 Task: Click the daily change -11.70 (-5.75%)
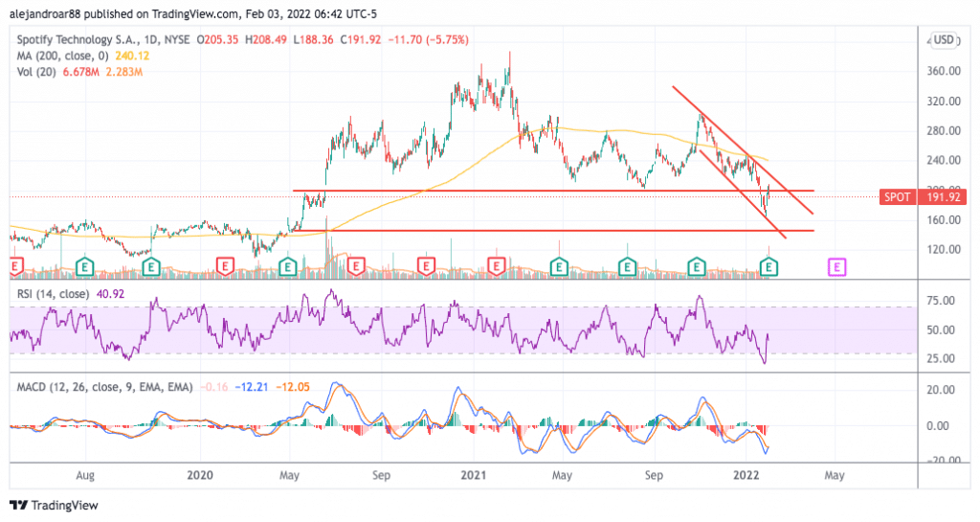point(428,39)
